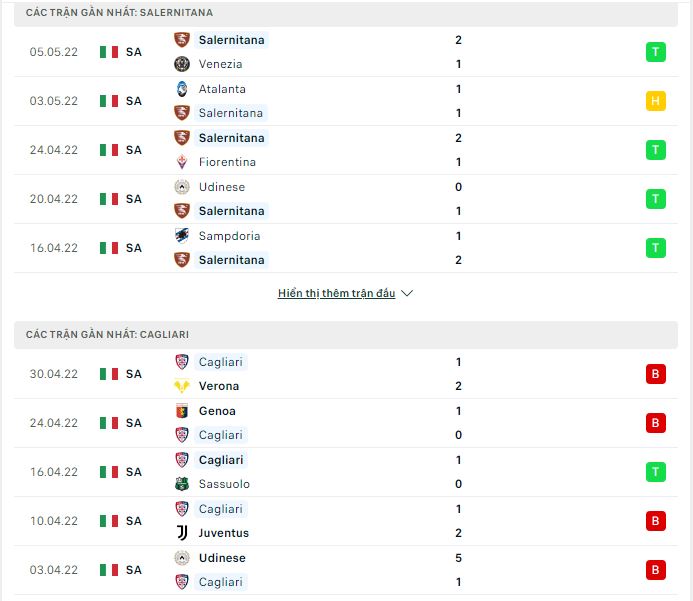693x601 pixels.
Task: Expand list with the chevron beside Hiển thị thêm trận đấu
Action: [x=407, y=293]
